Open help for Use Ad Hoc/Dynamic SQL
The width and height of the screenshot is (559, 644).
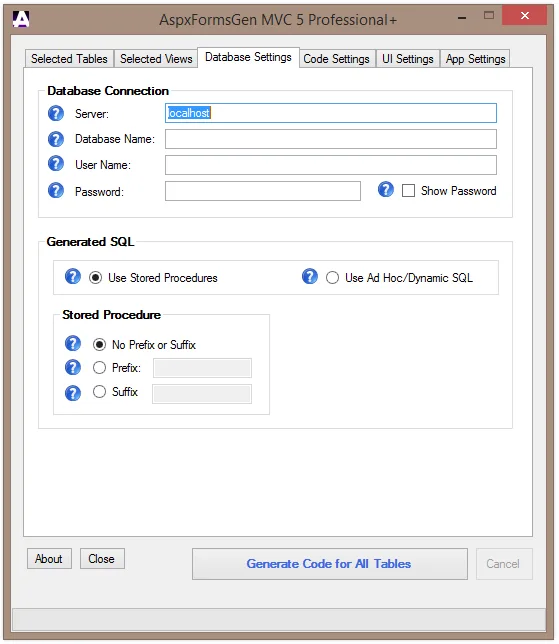pyautogui.click(x=310, y=276)
